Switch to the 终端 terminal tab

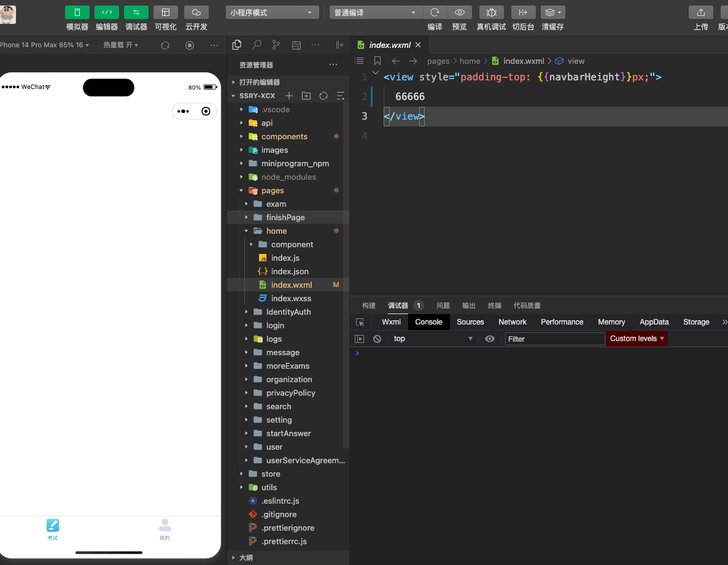click(x=495, y=306)
